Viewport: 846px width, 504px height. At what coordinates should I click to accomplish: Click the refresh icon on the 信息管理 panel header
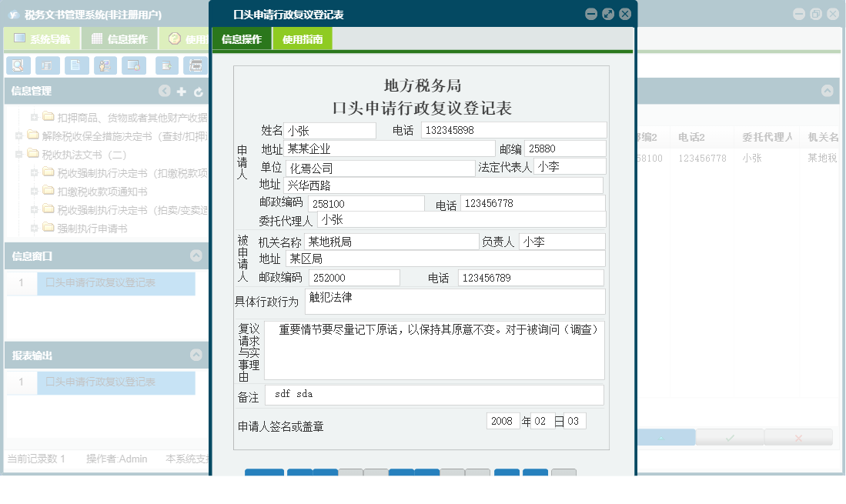click(196, 91)
